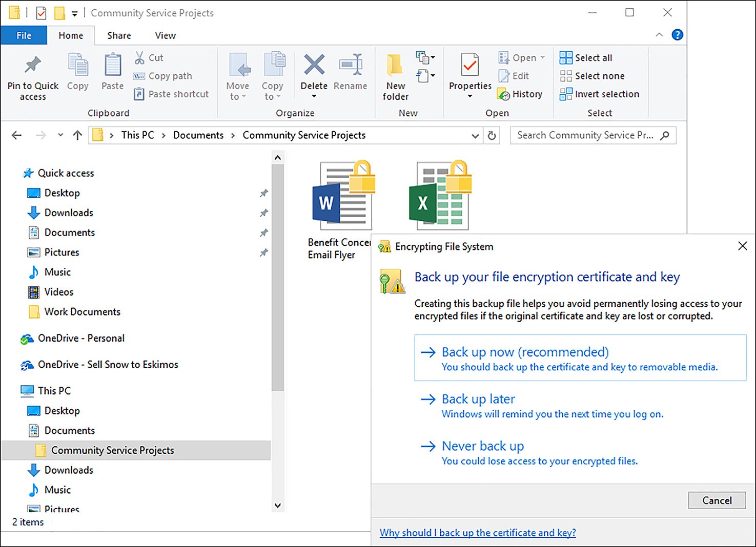
Task: Switch to the Home tab
Action: pos(71,35)
